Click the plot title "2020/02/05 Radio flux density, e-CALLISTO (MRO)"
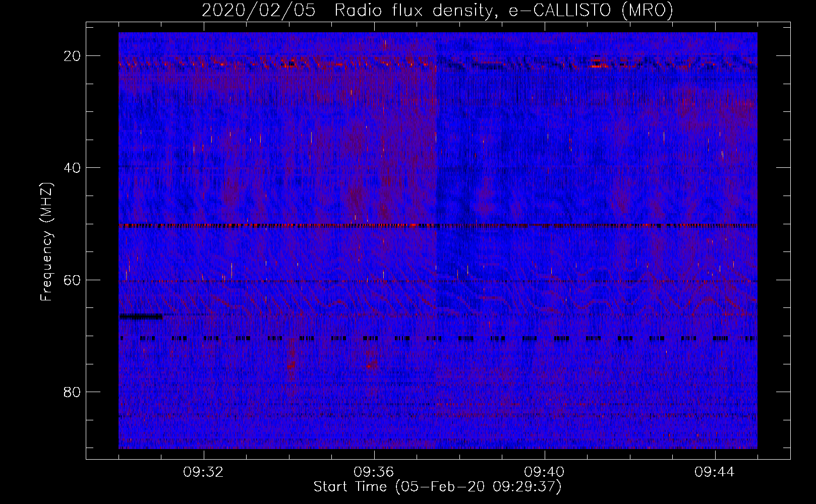 coord(437,10)
